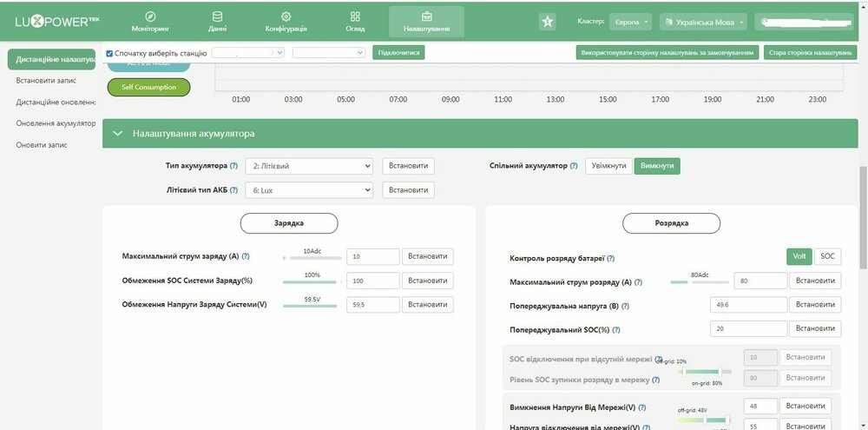Screen dimensions: 868x430
Task: Click Стара сторінка налаштувань button
Action: point(811,53)
